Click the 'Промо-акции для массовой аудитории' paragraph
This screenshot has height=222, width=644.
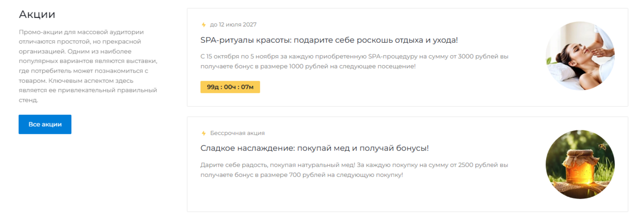click(x=88, y=66)
